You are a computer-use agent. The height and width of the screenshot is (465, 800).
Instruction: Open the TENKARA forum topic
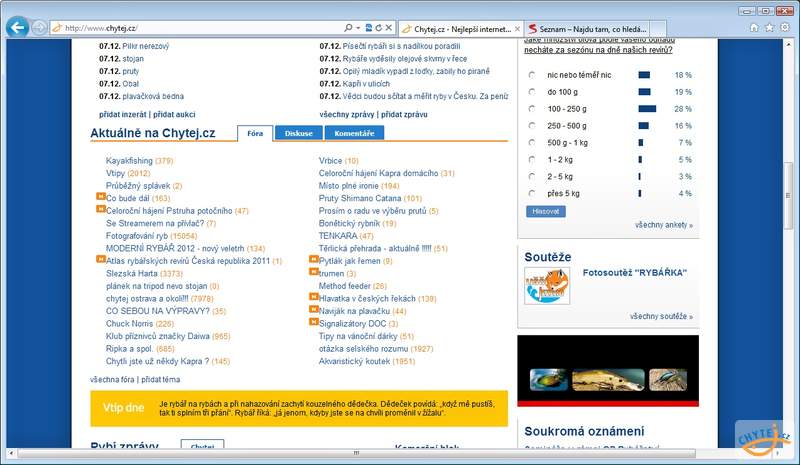click(x=338, y=236)
